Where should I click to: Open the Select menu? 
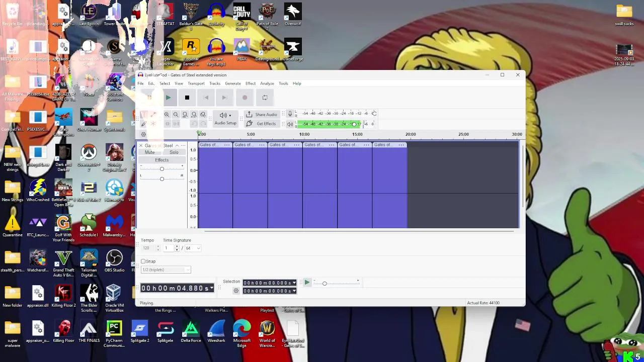pos(165,83)
